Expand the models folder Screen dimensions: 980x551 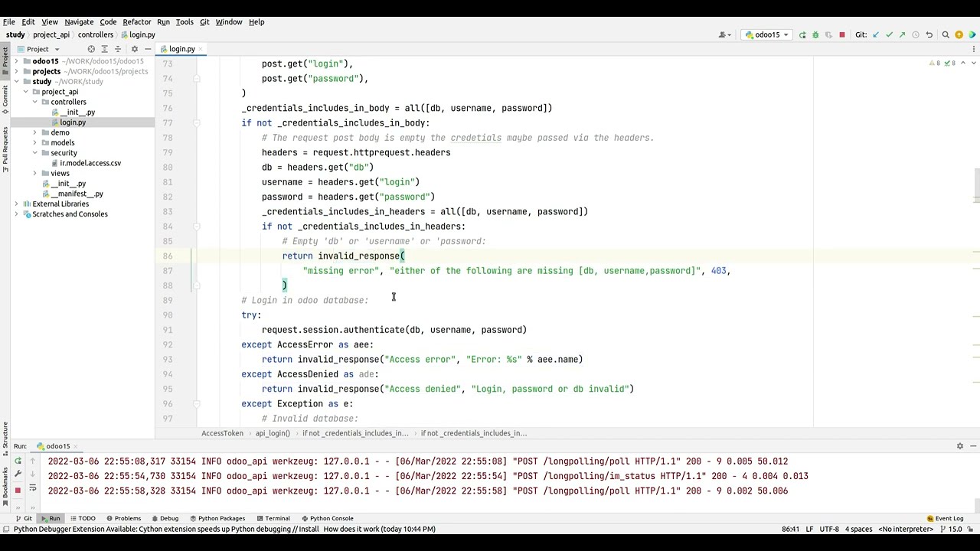34,142
